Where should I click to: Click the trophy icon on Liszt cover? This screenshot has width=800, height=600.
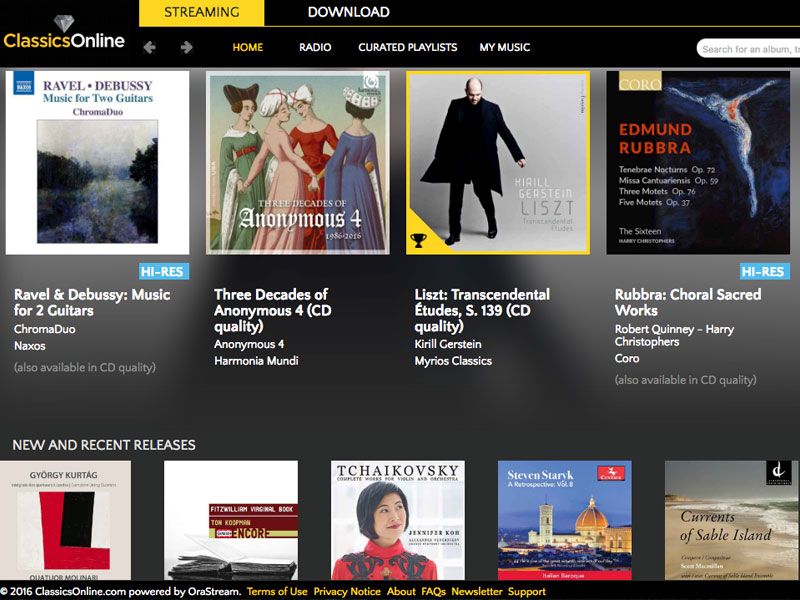418,240
